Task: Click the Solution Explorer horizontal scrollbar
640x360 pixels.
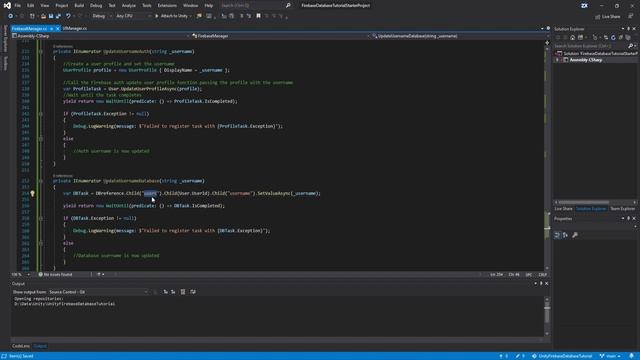Action: tap(584, 202)
